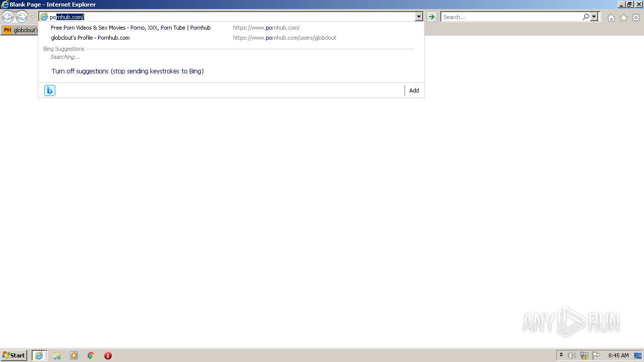
Task: Select 'Free Porn Videos & Sex Movies' suggestion
Action: pyautogui.click(x=231, y=28)
